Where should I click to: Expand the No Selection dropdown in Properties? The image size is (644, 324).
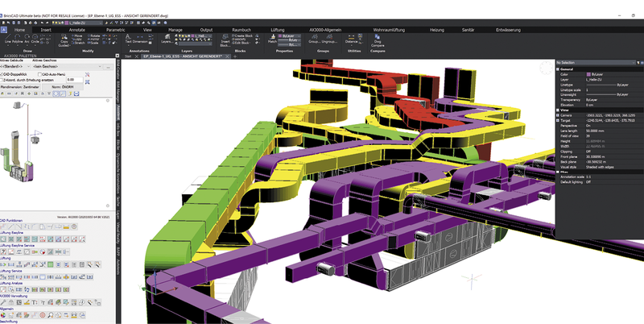coord(596,62)
